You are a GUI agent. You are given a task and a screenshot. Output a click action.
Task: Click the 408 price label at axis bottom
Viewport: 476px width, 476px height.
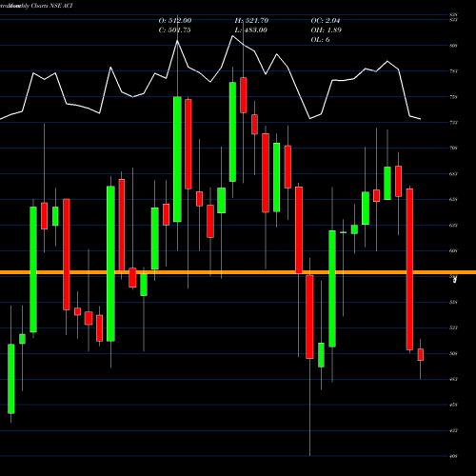[453, 456]
